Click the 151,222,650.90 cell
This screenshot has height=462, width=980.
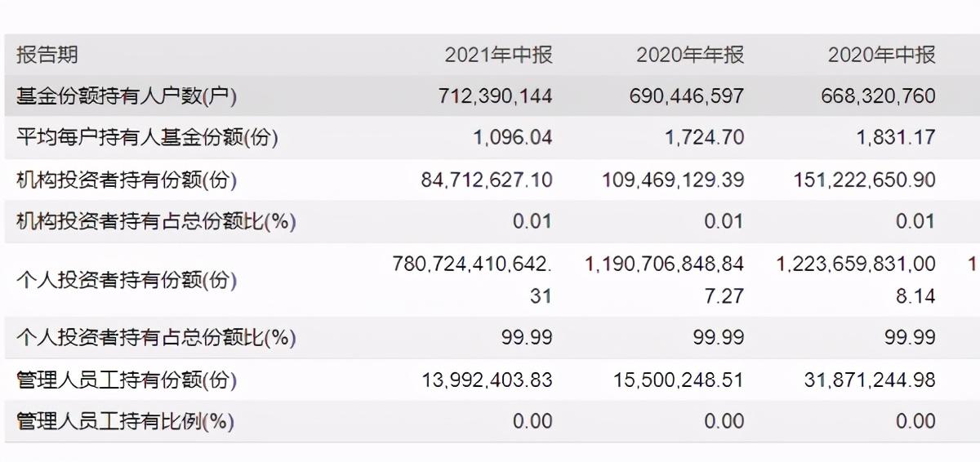[x=865, y=180]
